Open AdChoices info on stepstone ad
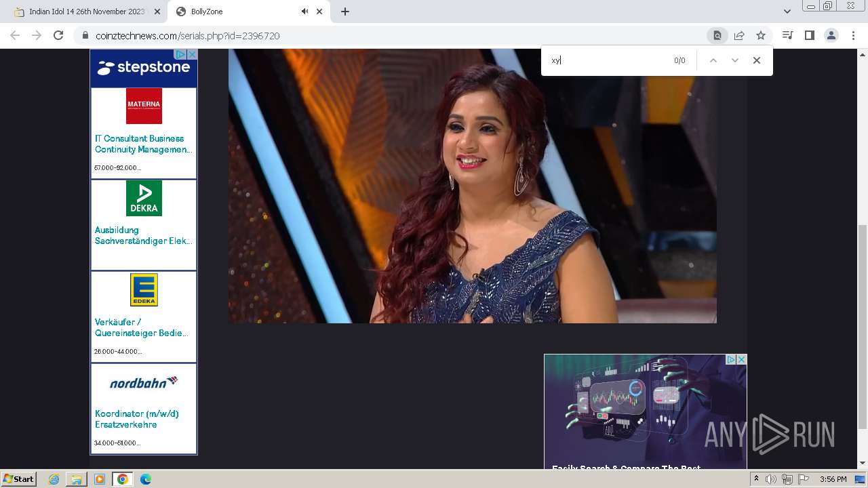The width and height of the screenshot is (868, 488). pyautogui.click(x=181, y=54)
